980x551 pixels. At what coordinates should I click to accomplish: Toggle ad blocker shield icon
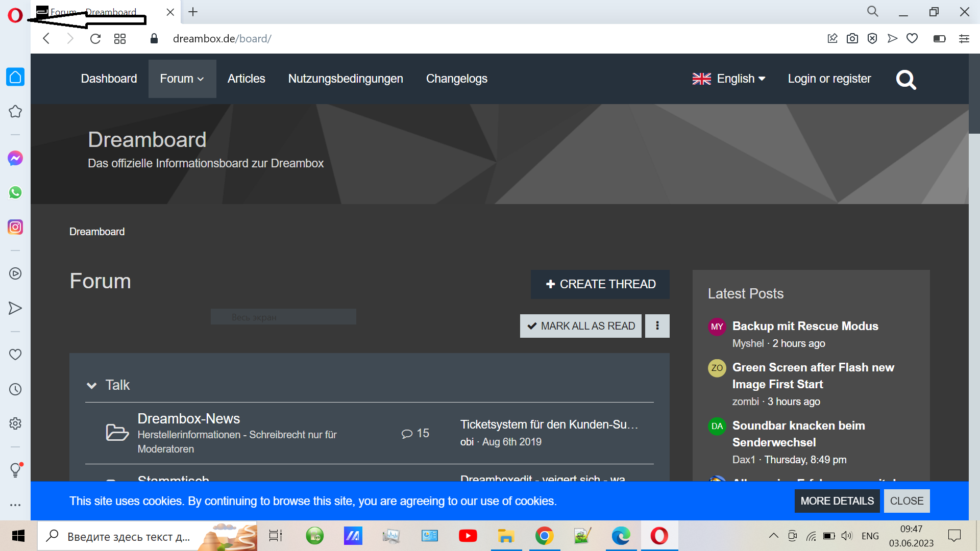(872, 39)
